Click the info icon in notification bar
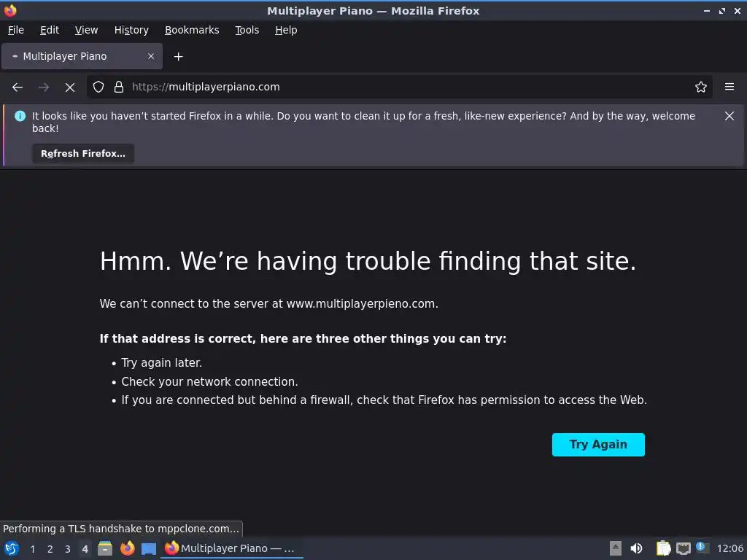Image resolution: width=747 pixels, height=560 pixels. pyautogui.click(x=20, y=116)
